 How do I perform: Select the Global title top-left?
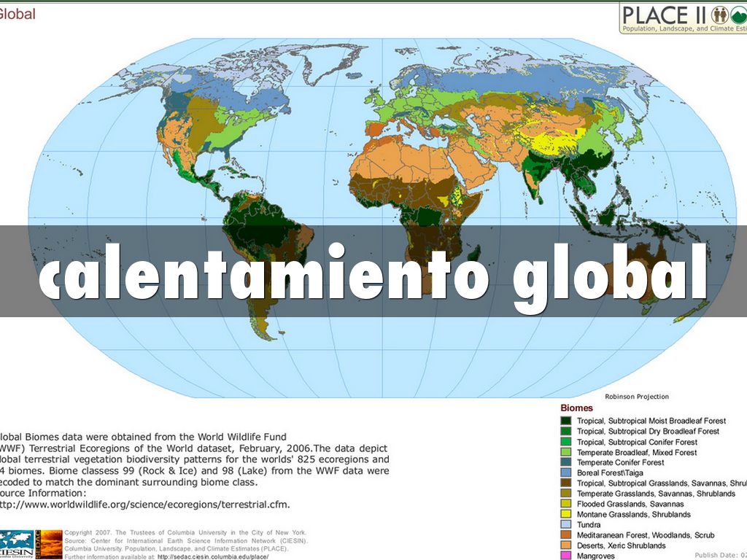point(18,13)
